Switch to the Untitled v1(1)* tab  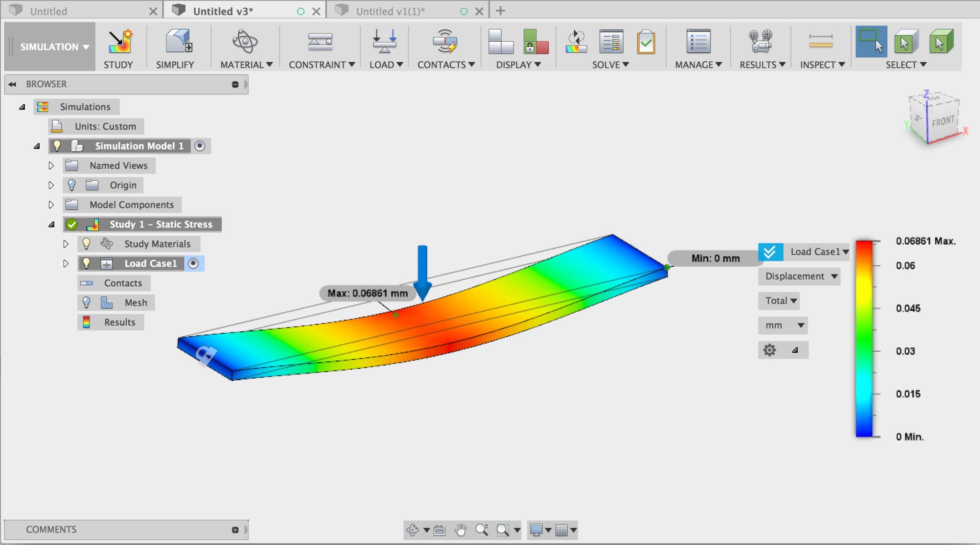pos(390,11)
